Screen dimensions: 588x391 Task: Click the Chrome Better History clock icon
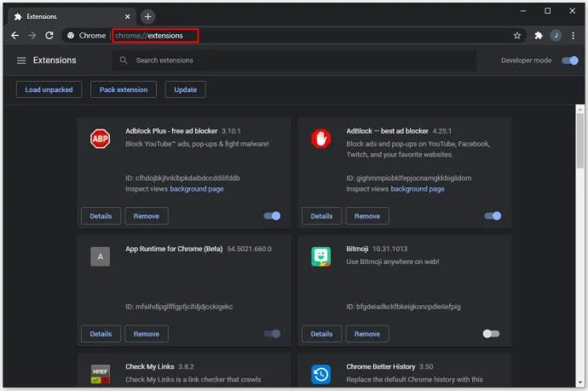coord(321,374)
